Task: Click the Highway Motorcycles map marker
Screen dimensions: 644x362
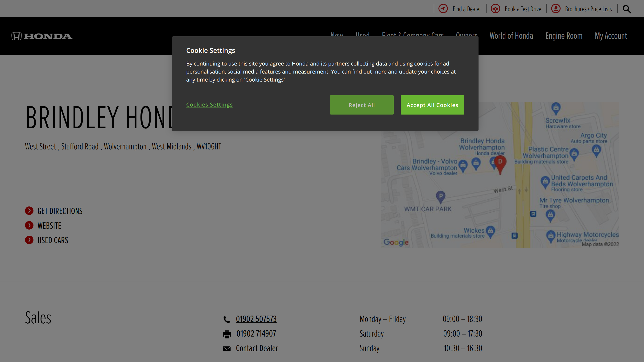Action: point(551,236)
